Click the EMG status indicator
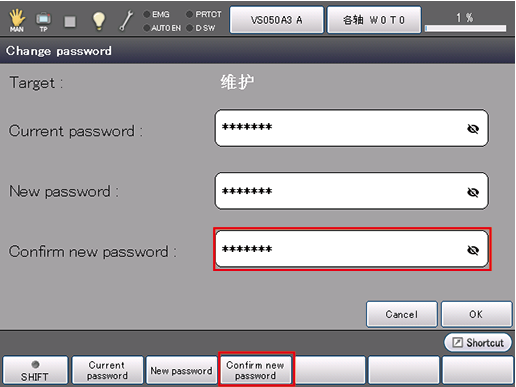516x387 pixels. [x=156, y=14]
